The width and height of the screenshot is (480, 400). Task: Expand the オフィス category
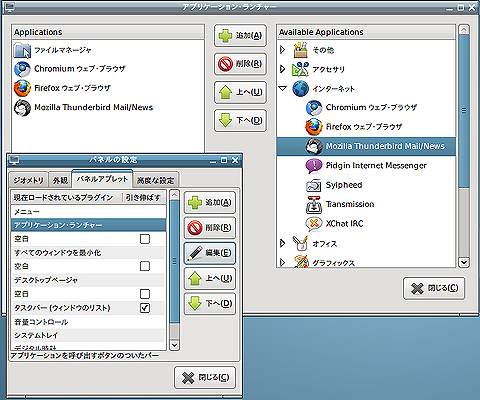tap(283, 243)
